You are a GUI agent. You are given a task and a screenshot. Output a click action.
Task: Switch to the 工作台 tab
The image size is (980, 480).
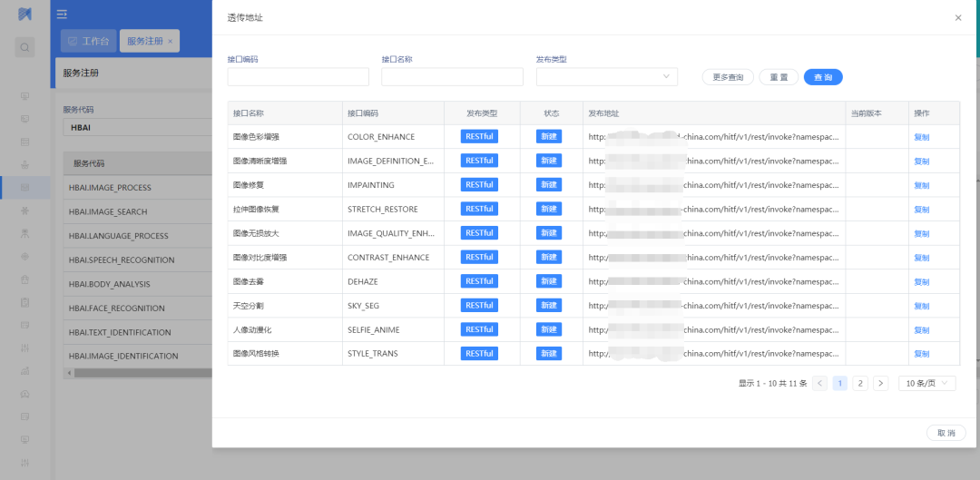coord(88,41)
